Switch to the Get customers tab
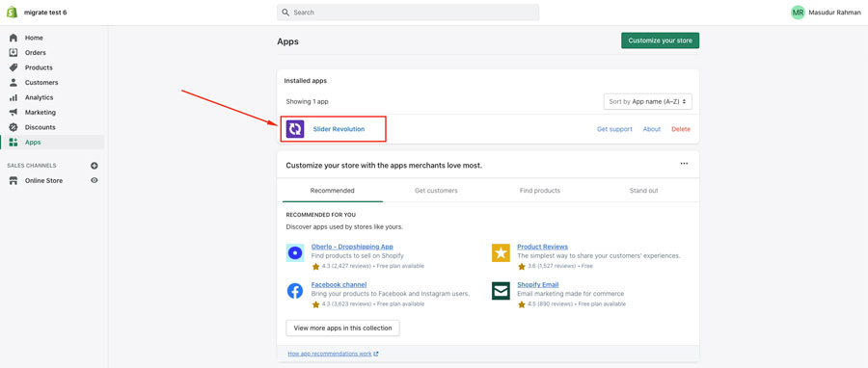The width and height of the screenshot is (868, 368). point(436,191)
